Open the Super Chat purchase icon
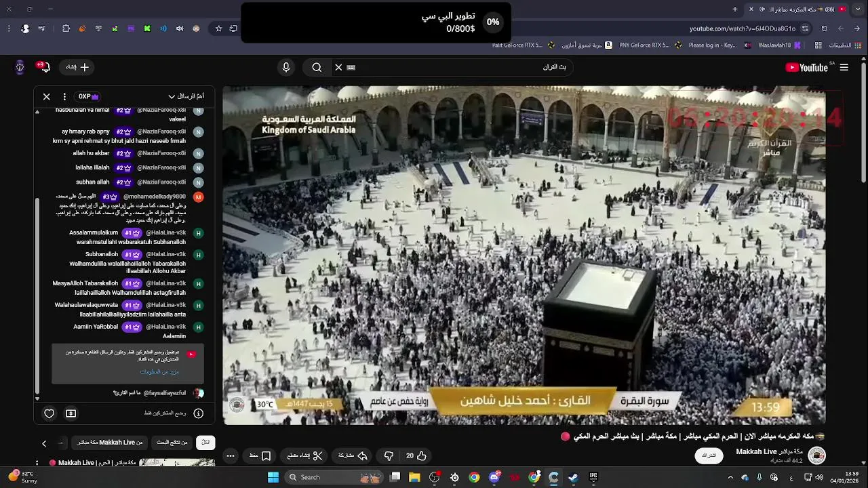The image size is (868, 488). 71,413
